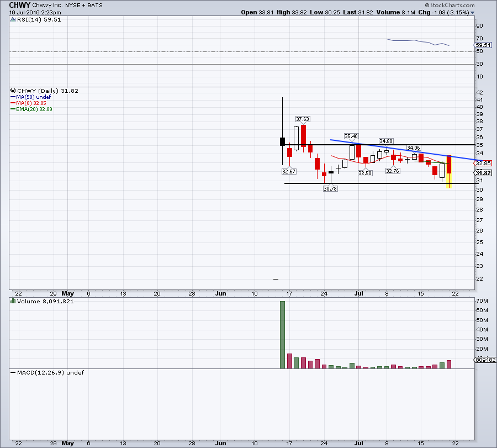Click the 34.80 price peak label
The height and width of the screenshot is (448, 497).
pos(386,141)
